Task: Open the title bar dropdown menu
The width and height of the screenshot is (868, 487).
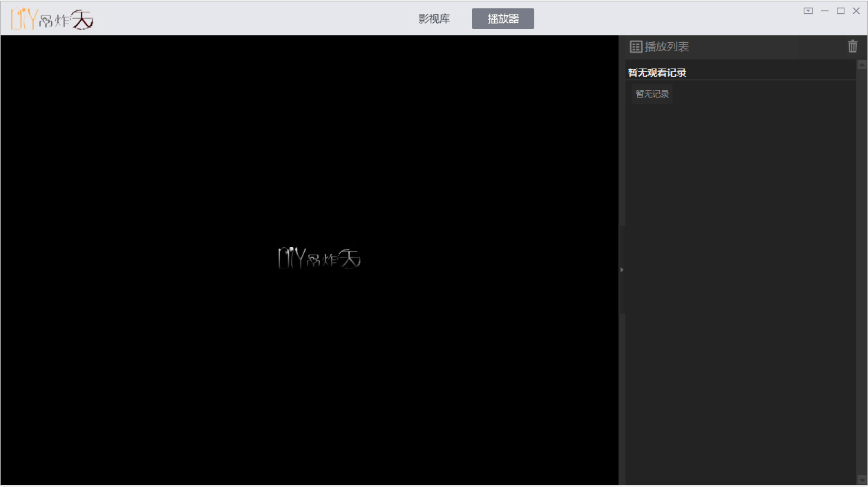Action: (808, 10)
